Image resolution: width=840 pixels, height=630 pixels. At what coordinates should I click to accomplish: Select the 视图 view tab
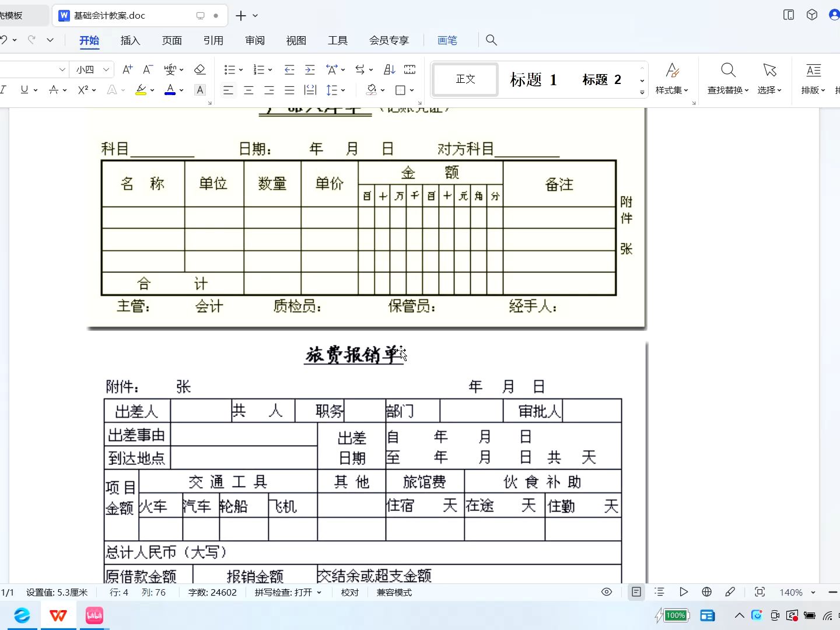(296, 40)
